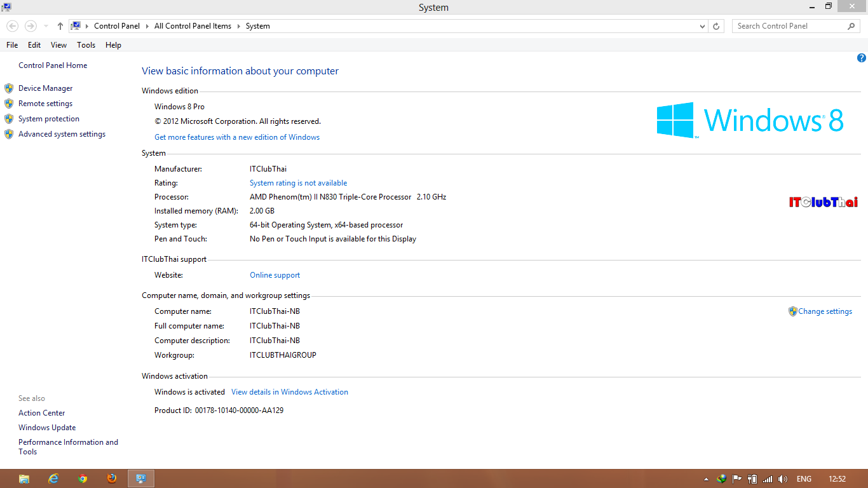
Task: Click the shield icon beside Advanced system settings
Action: click(9, 134)
